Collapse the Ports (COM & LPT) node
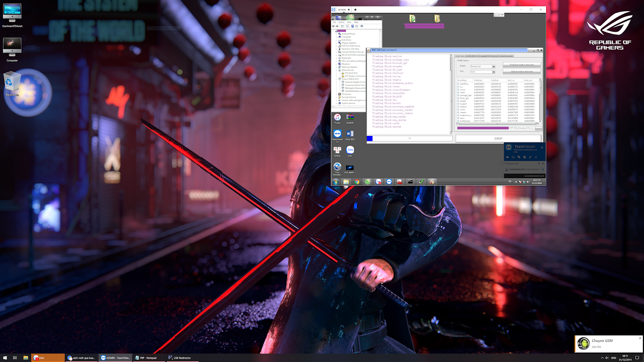The width and height of the screenshot is (644, 362). (x=336, y=79)
